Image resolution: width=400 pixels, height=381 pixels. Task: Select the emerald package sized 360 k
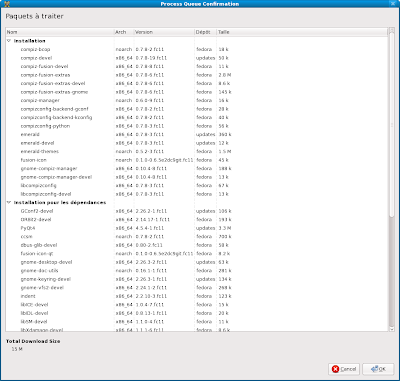(197, 134)
